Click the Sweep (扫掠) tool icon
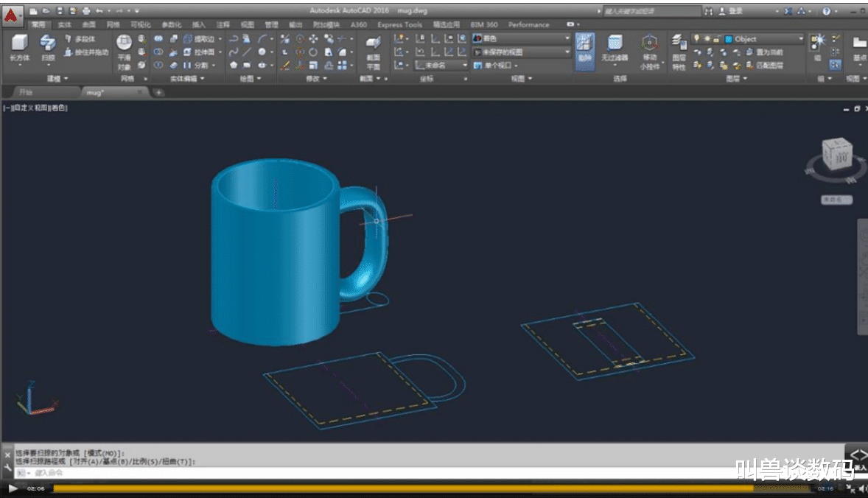Screen dimensions: 868x498 (48, 44)
